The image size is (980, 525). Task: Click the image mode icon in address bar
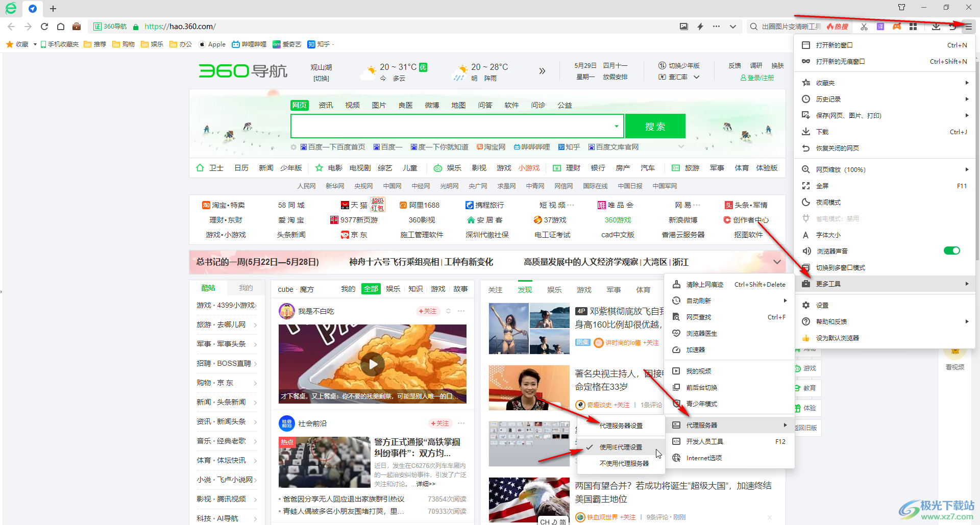(683, 27)
